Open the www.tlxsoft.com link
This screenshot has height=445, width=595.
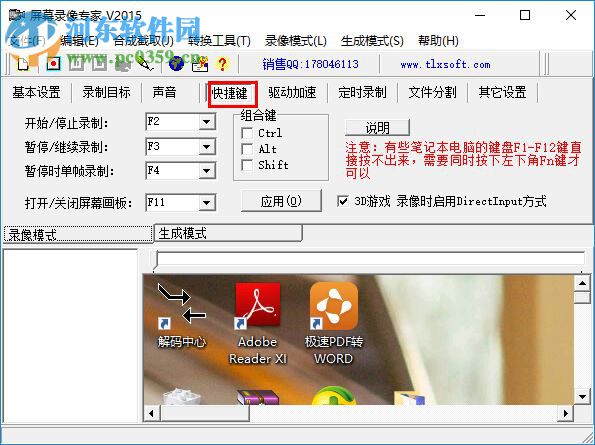tap(445, 64)
